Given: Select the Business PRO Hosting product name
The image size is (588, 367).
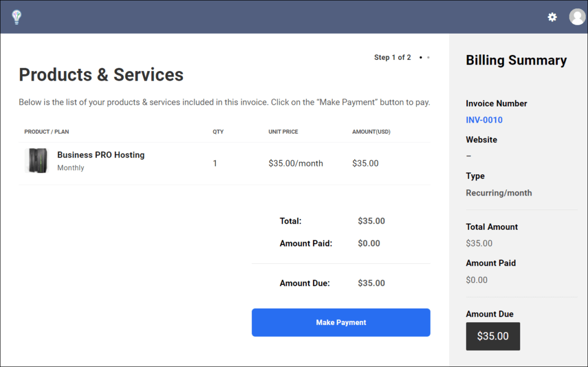Looking at the screenshot, I should point(101,155).
